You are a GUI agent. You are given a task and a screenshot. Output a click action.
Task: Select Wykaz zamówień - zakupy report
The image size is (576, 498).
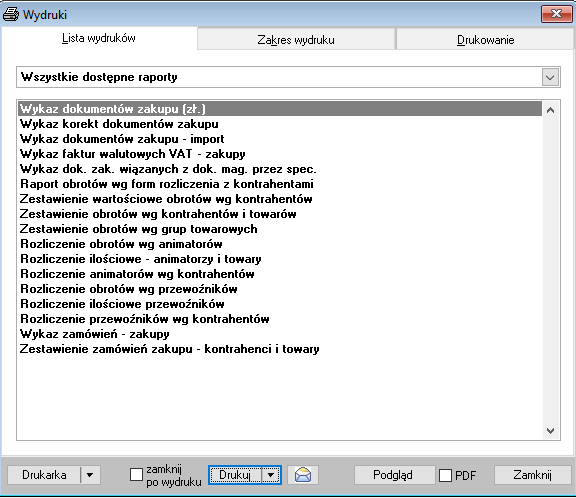[95, 334]
